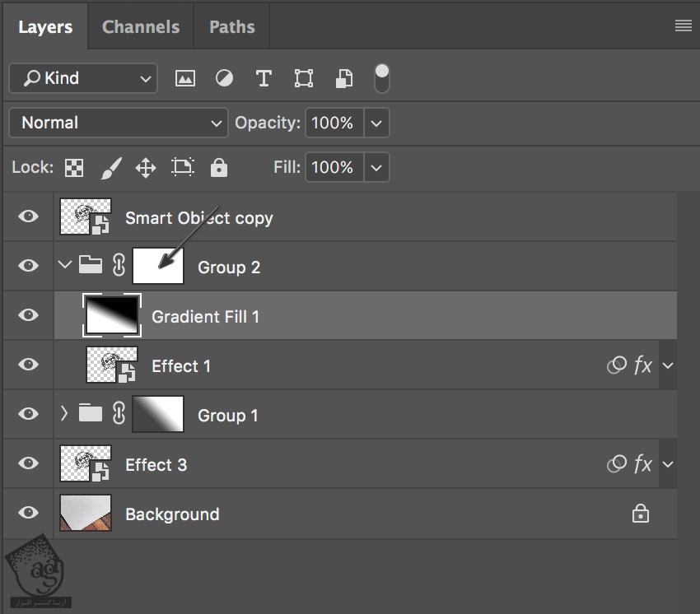Open the Layers panel options menu
Viewport: 700px width, 614px height.
683,26
